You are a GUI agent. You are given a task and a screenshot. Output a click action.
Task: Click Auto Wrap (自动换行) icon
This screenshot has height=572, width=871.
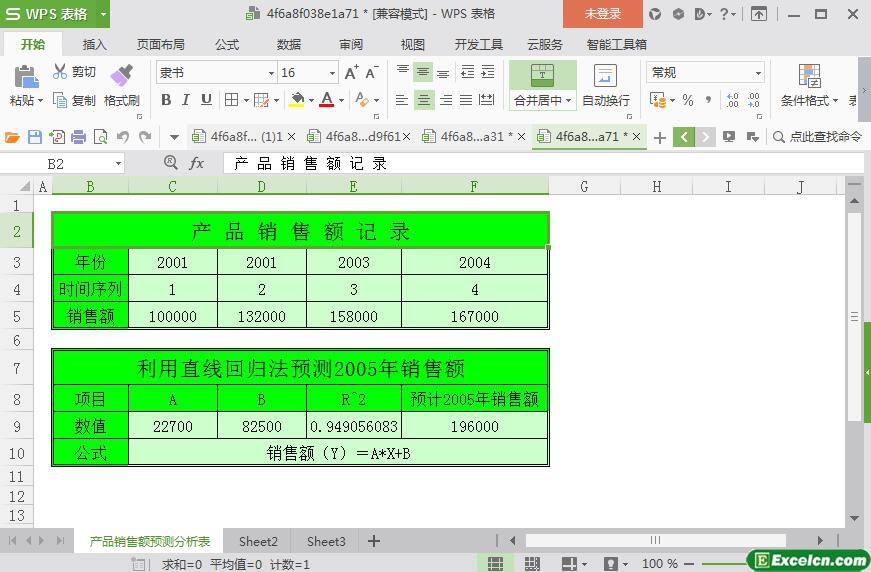[605, 76]
